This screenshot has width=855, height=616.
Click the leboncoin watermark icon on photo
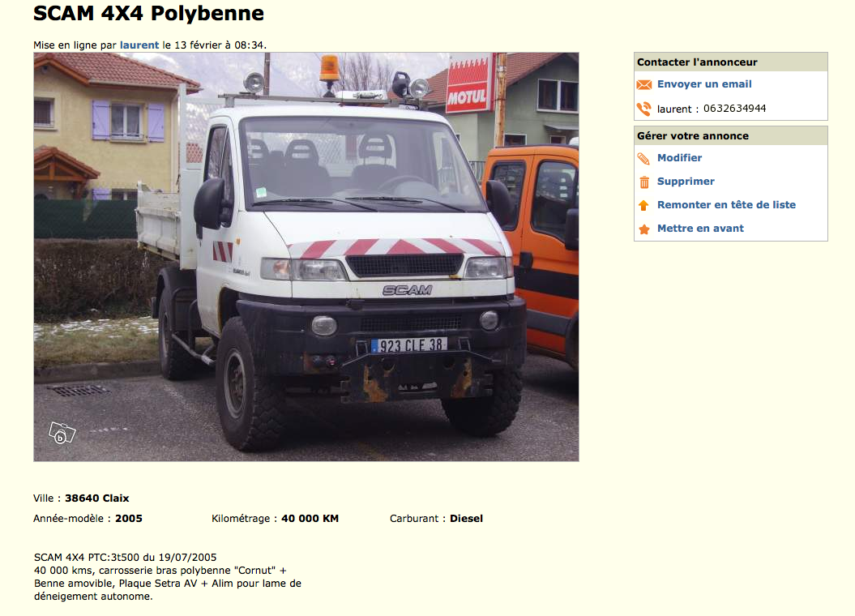click(x=62, y=434)
